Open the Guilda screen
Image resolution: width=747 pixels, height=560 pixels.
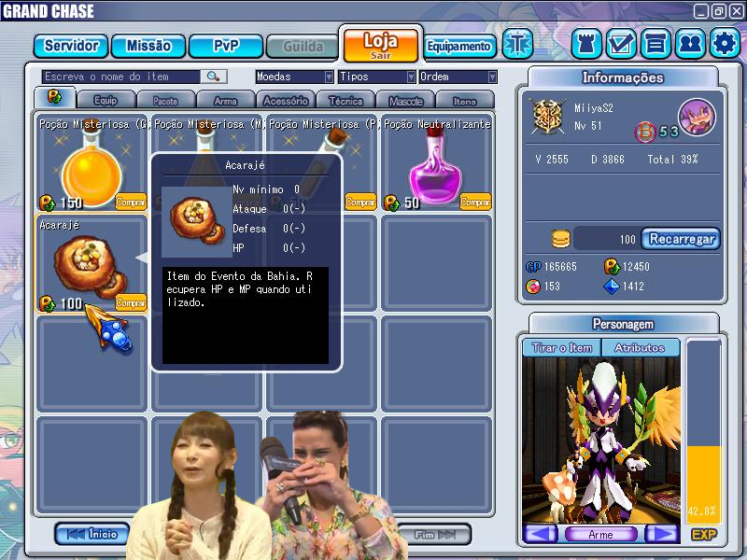303,46
